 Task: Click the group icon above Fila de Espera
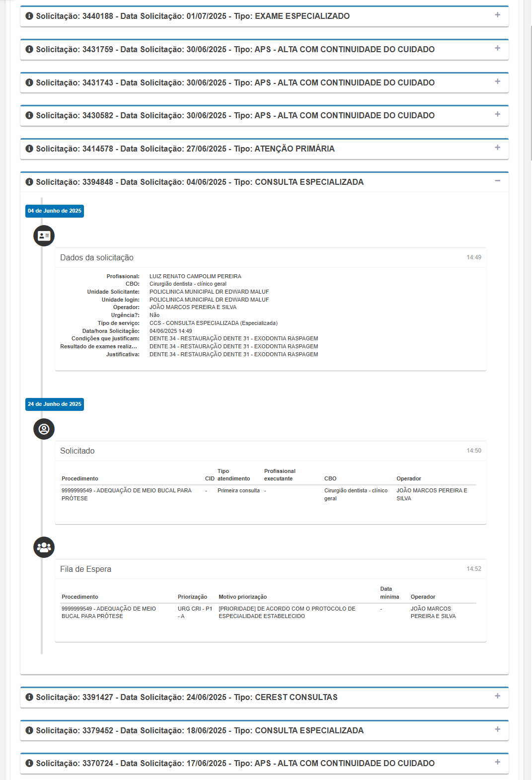(x=44, y=547)
